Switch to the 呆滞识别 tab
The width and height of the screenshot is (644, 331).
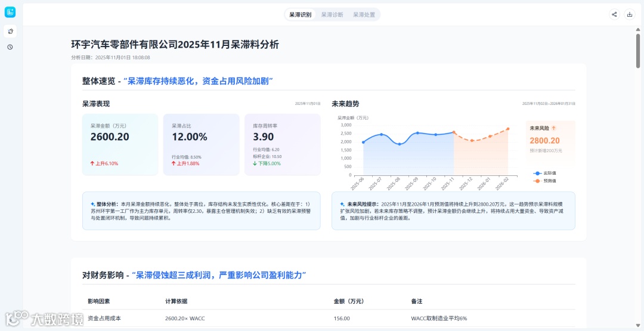[300, 15]
